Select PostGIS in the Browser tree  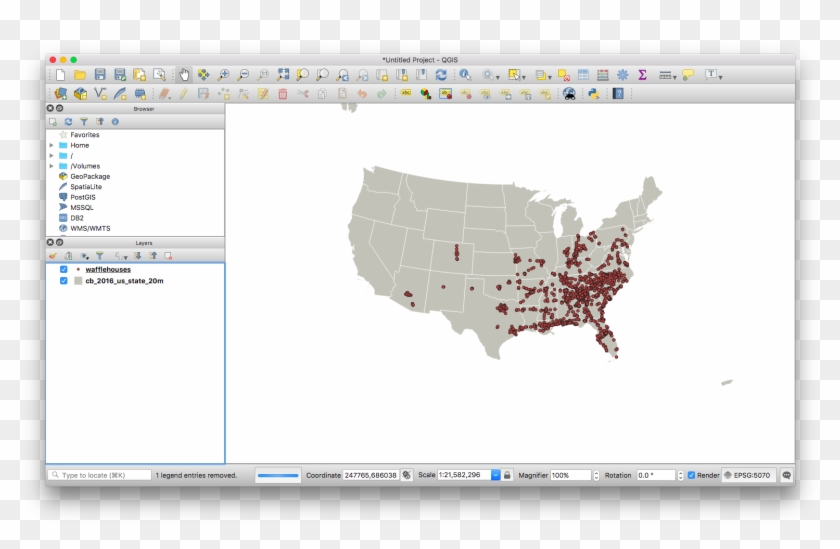(82, 197)
